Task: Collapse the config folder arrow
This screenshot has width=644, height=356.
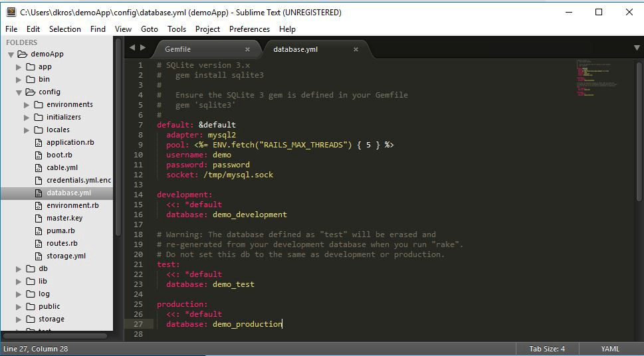Action: pos(19,93)
